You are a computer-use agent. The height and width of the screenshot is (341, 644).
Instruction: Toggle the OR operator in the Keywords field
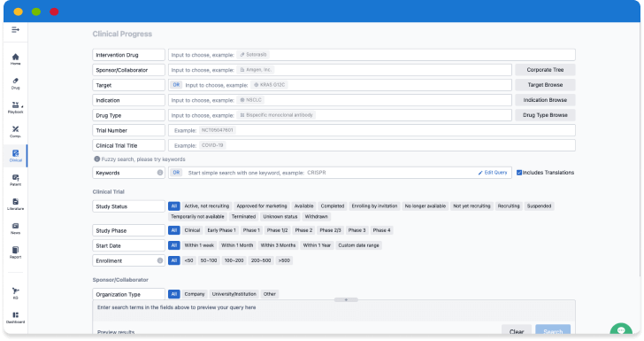click(176, 173)
